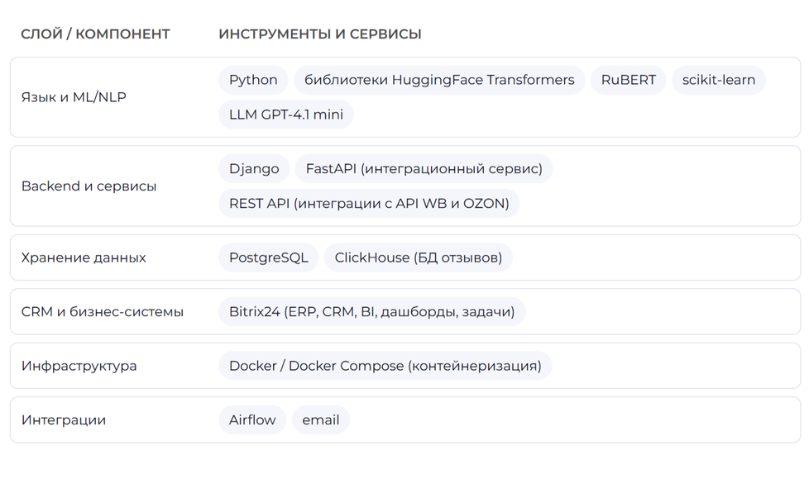809x480 pixels.
Task: Click the PostgreSQL tag chip
Action: [x=268, y=257]
